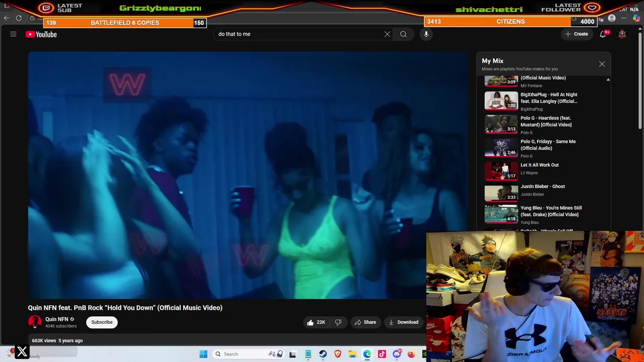Play Justin Bieber Ghost thumbnail
Viewport: 644px width, 362px height.
pos(501,193)
